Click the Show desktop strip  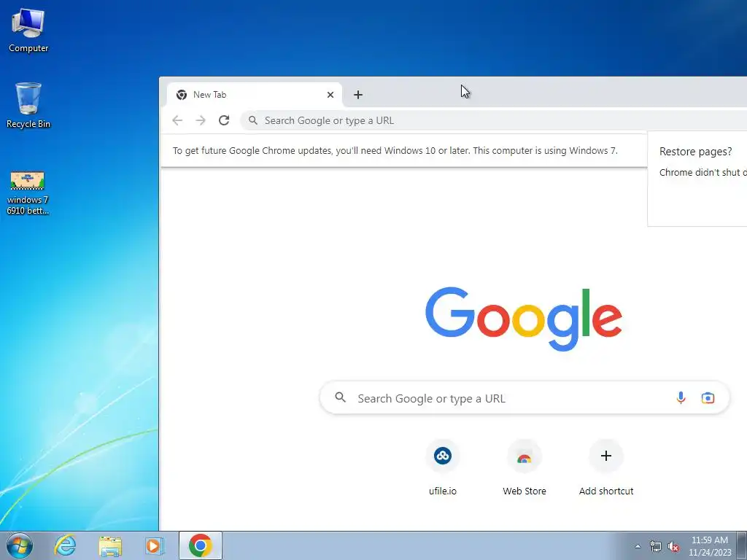tap(741, 545)
